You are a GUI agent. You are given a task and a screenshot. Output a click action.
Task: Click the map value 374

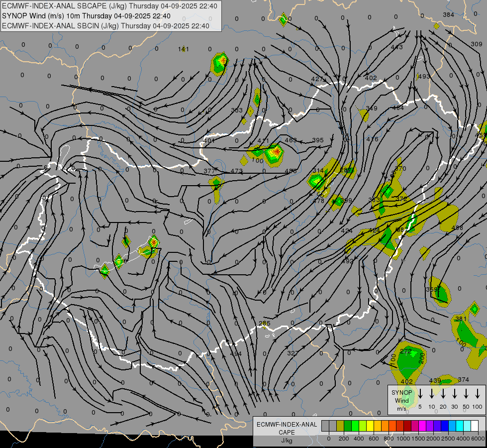click(x=464, y=380)
